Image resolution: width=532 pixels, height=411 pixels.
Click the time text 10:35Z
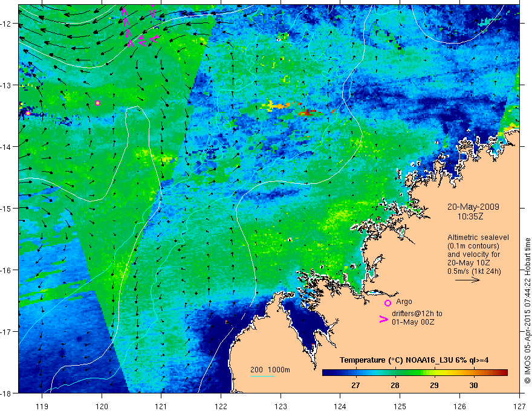pos(470,216)
